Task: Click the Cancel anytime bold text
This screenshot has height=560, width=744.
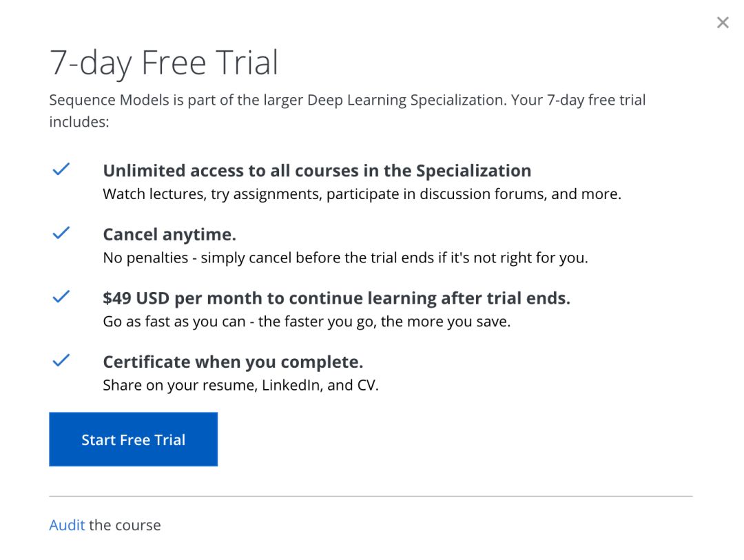Action: (169, 234)
